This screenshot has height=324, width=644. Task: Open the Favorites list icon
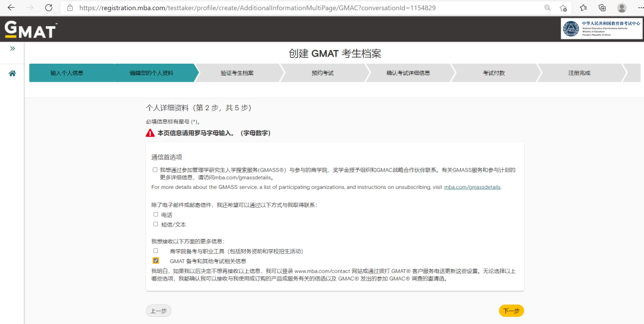(x=584, y=7)
